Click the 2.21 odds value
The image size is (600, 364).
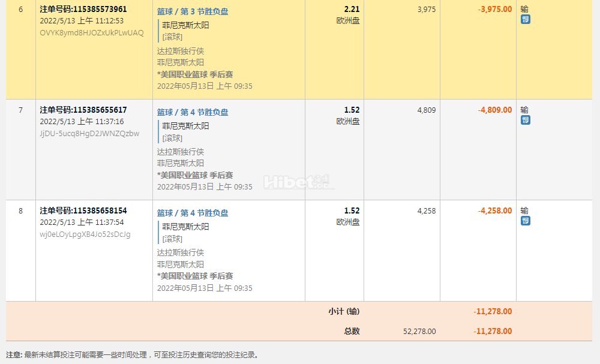click(352, 10)
